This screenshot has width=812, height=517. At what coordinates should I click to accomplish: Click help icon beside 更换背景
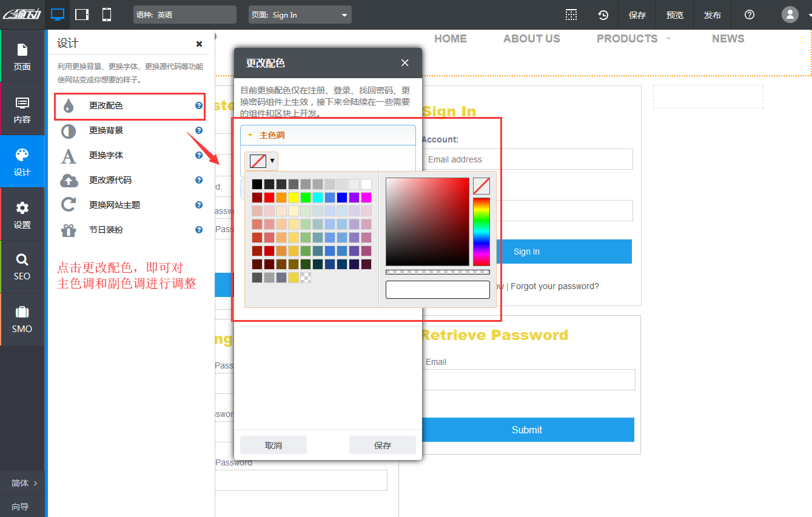[198, 130]
